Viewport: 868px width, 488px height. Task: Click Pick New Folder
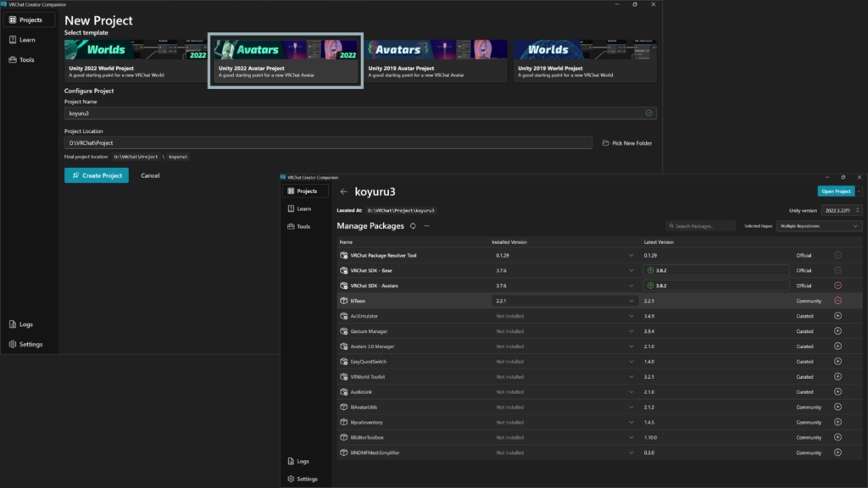tap(627, 143)
